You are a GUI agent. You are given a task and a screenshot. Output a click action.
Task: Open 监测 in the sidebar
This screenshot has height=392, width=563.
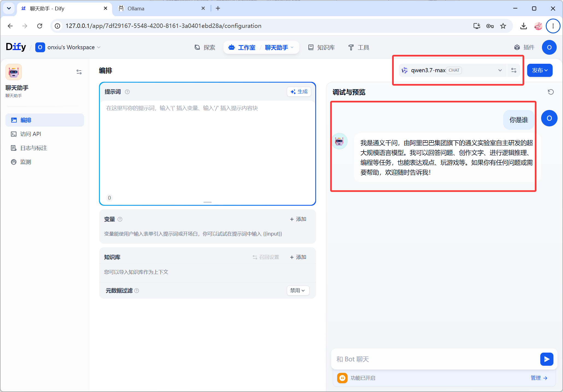45,162
